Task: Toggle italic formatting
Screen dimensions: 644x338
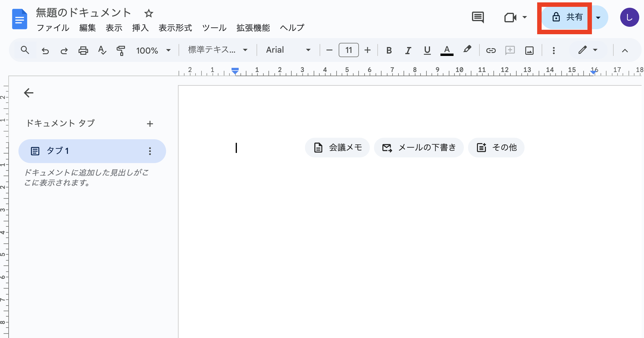Action: coord(408,51)
